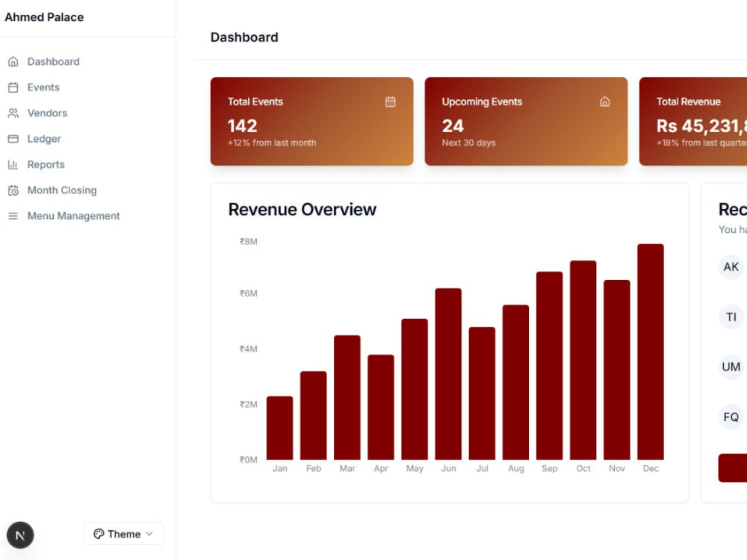
Task: Click the dark red button below the avatars
Action: (733, 468)
